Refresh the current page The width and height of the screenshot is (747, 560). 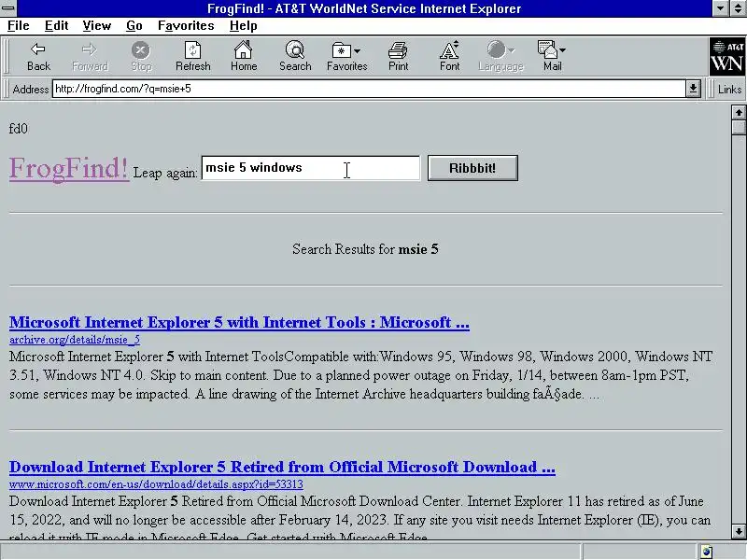click(192, 56)
